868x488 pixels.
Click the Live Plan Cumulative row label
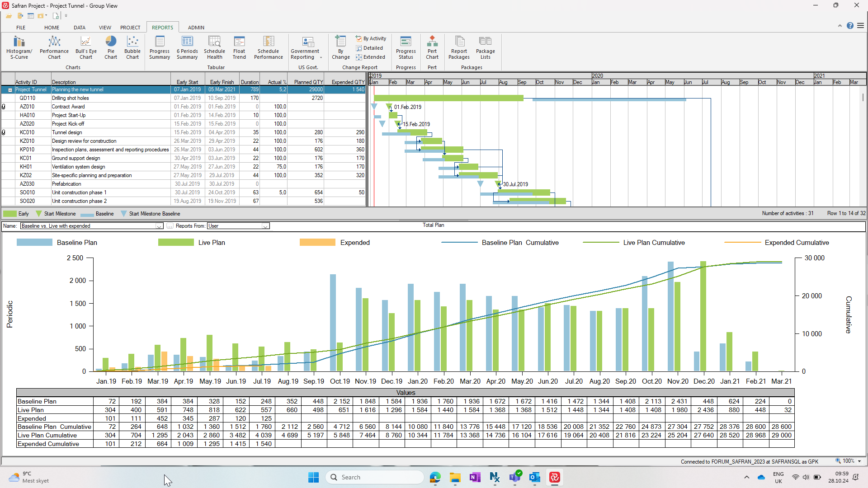click(x=47, y=435)
